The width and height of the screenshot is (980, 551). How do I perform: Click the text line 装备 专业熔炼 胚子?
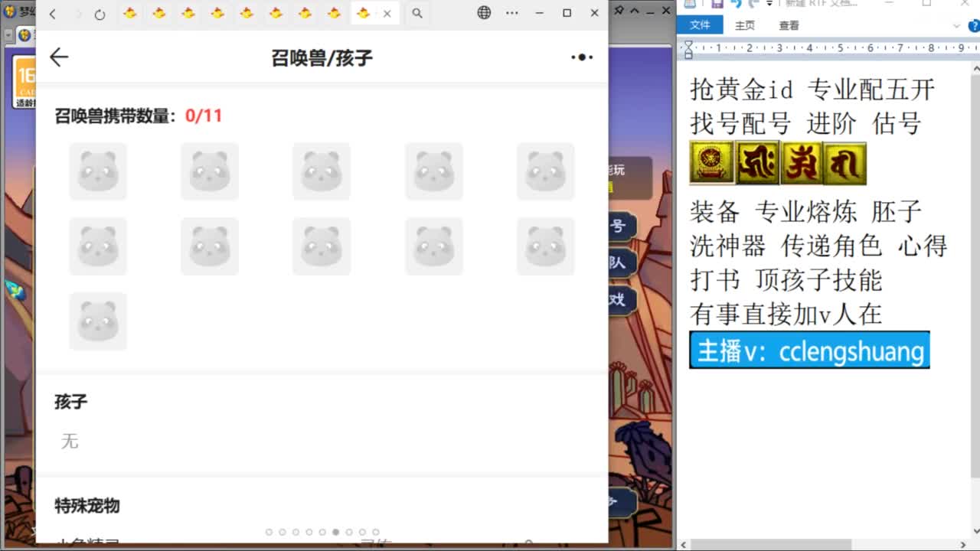coord(806,211)
